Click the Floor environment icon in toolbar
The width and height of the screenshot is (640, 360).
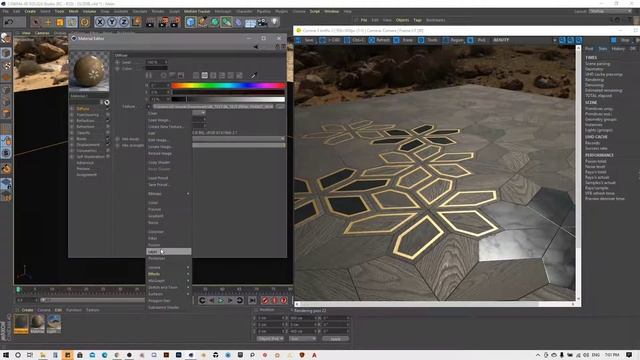coord(250,22)
